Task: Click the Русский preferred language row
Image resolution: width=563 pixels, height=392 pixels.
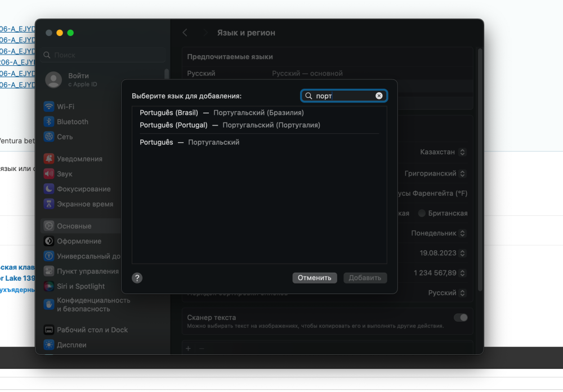Action: pos(327,73)
